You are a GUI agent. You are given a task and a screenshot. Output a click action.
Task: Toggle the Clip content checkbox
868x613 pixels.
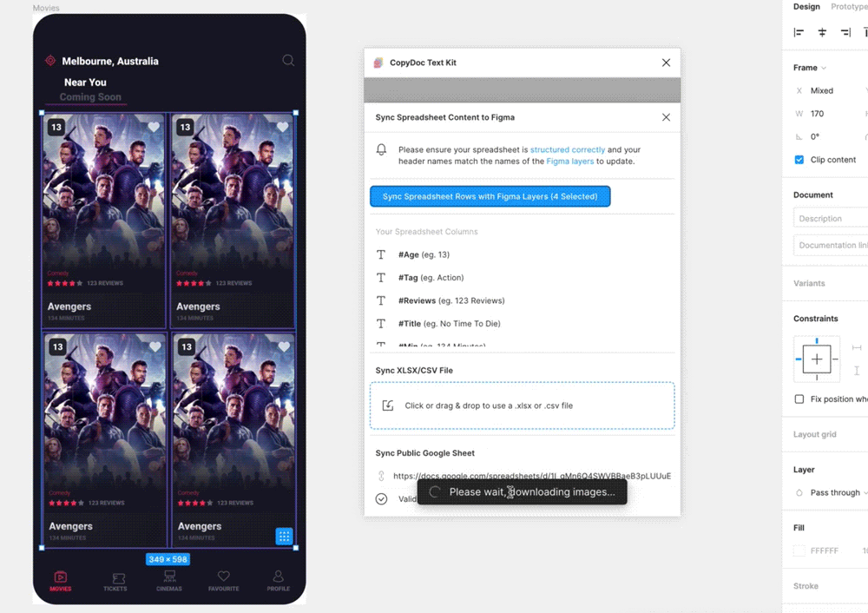[799, 160]
